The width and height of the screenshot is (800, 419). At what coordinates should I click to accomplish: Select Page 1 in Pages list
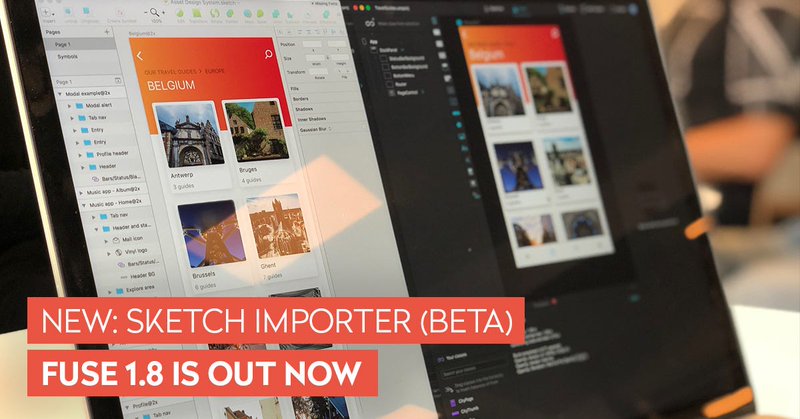[x=81, y=44]
